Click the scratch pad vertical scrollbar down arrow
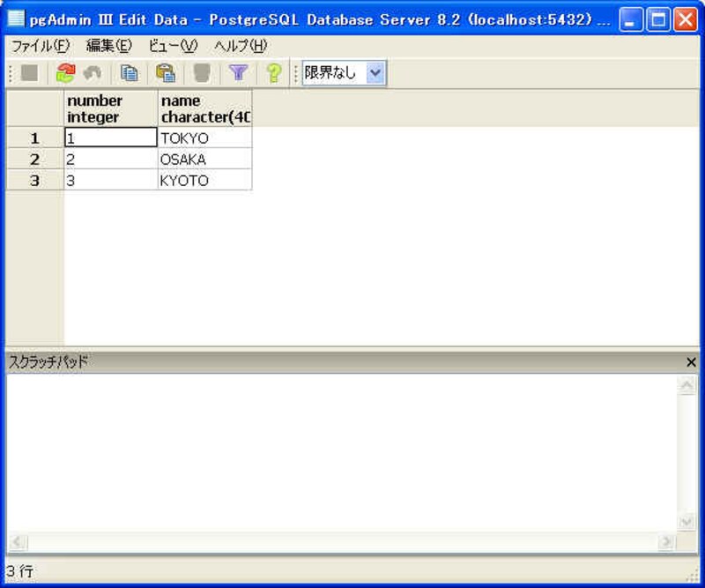This screenshot has width=705, height=588. (686, 521)
